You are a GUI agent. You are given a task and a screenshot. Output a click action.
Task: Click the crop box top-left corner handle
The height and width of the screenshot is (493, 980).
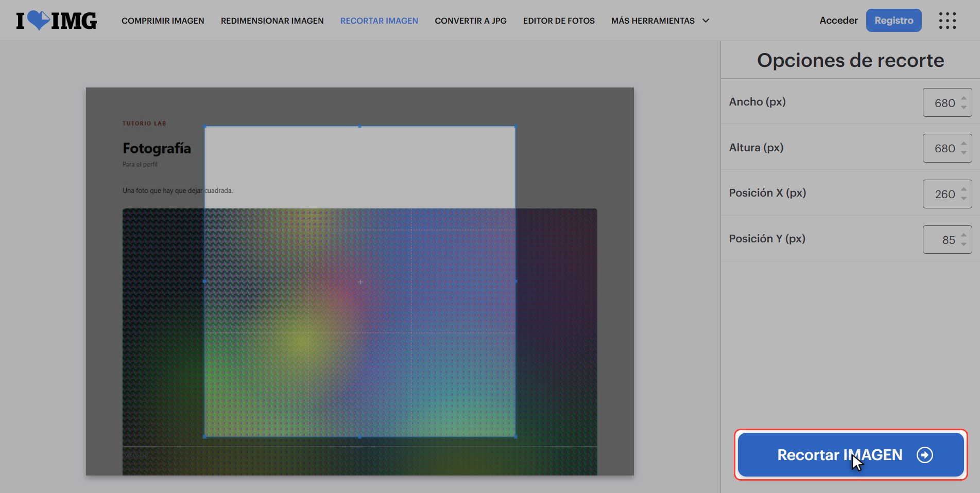pos(205,126)
